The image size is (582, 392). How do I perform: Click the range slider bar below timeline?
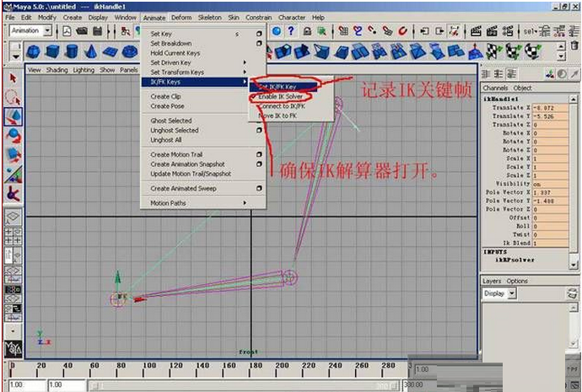tap(244, 386)
